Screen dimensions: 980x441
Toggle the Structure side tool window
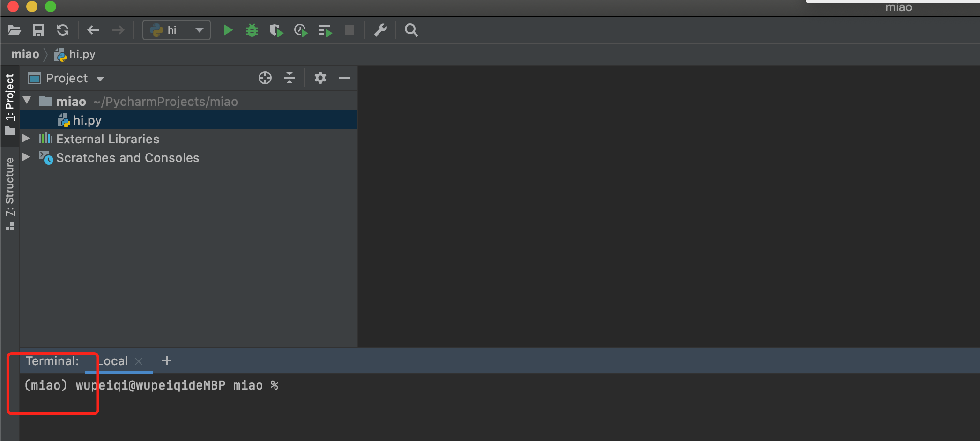coord(10,193)
